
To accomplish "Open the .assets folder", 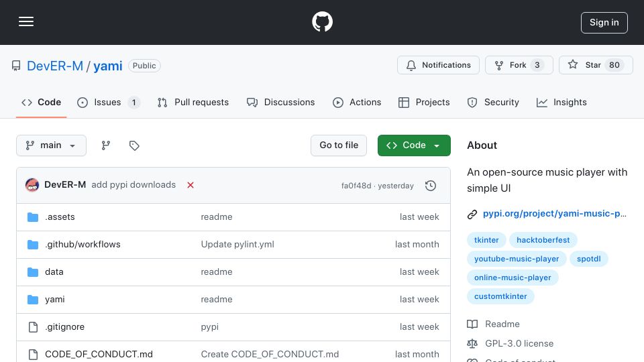I will click(x=60, y=217).
